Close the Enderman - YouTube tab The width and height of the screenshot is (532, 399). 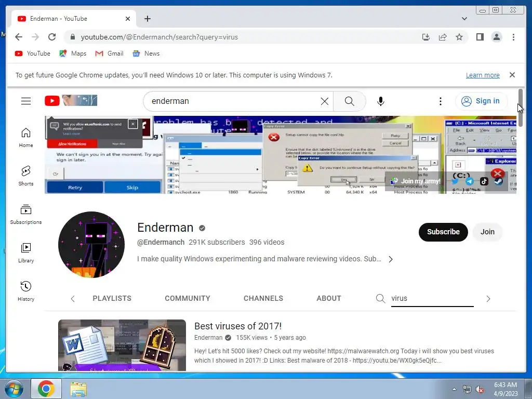tap(128, 19)
